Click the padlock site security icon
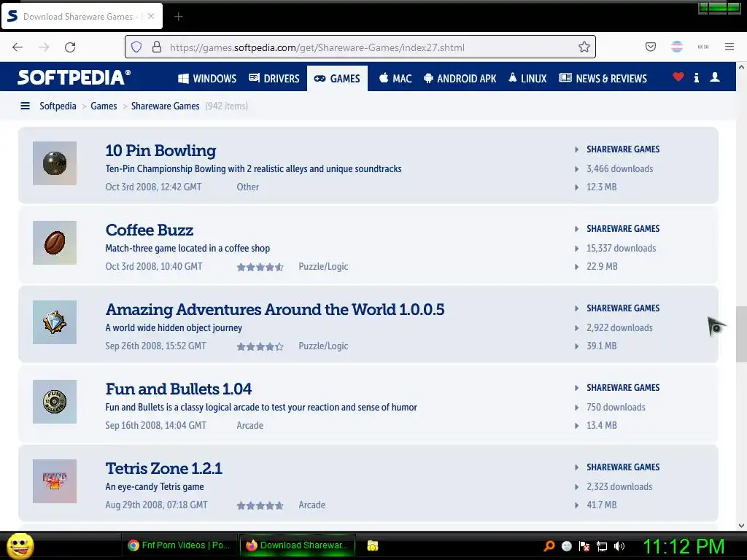 pos(157,47)
